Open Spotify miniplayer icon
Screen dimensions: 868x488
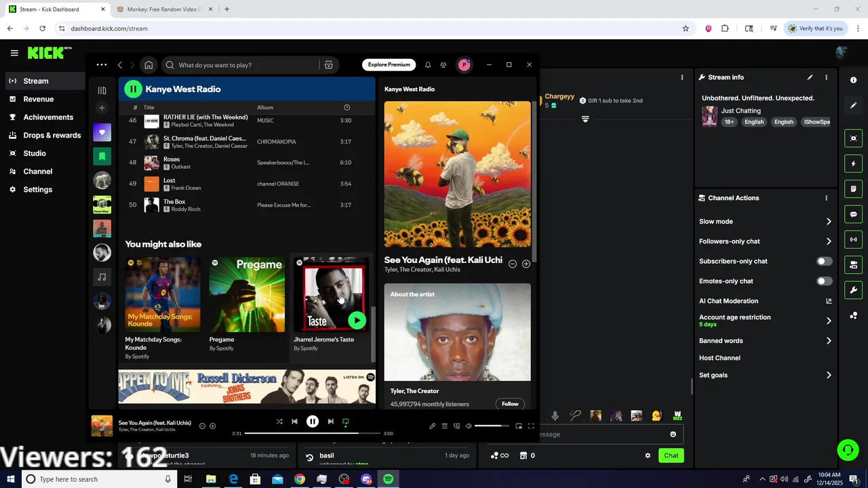click(x=519, y=426)
